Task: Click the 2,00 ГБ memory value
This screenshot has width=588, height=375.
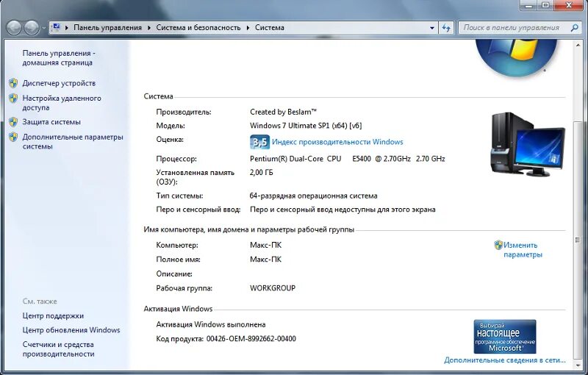Action: 262,173
